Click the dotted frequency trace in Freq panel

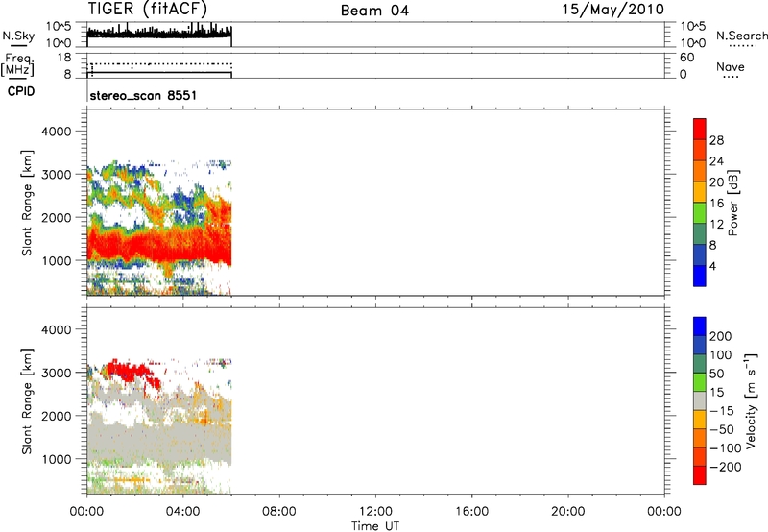[x=159, y=64]
